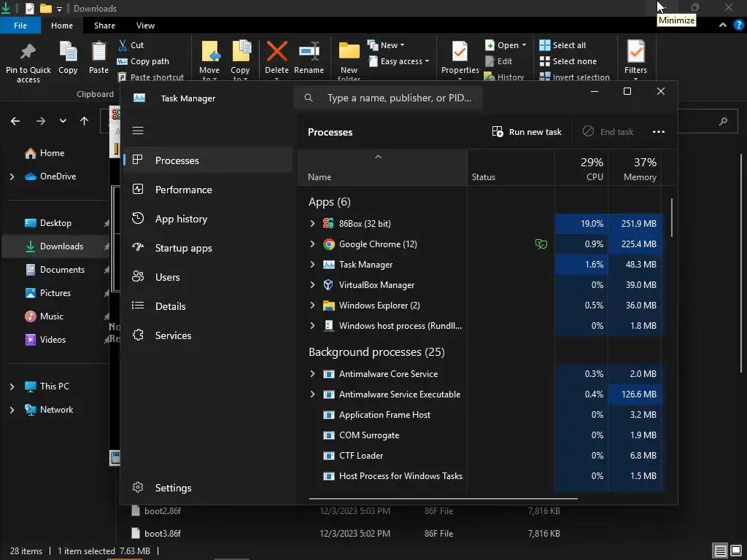This screenshot has width=747, height=560.
Task: Click Select all in Explorer ribbon
Action: (x=562, y=45)
